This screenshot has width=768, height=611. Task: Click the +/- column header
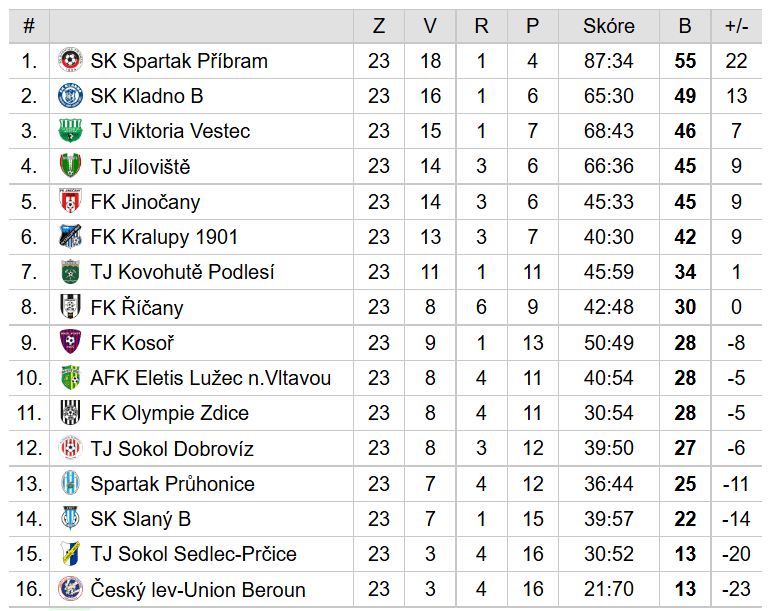737,26
